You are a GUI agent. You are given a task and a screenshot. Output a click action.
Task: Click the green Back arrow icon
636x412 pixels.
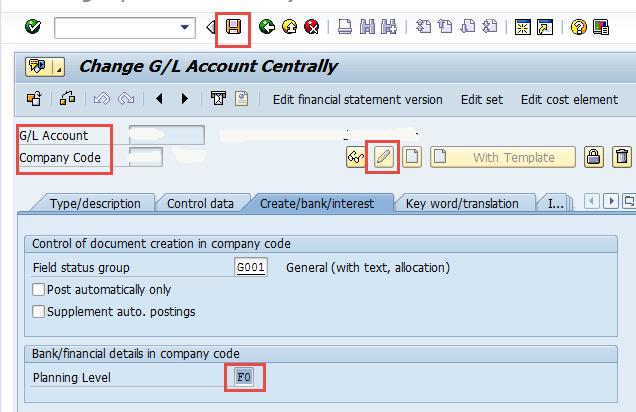(x=266, y=27)
